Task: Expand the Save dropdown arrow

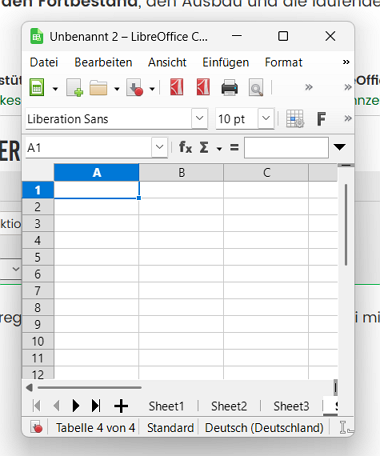Action: click(x=152, y=89)
